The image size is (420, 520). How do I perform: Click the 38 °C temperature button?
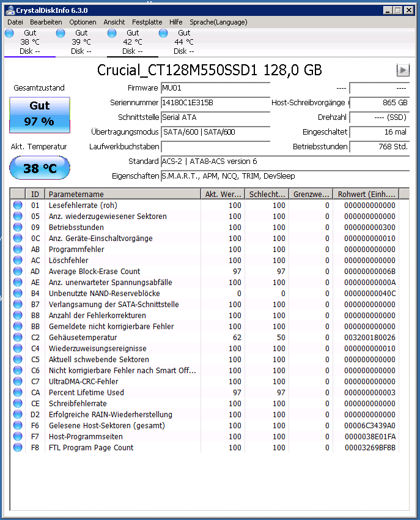pyautogui.click(x=40, y=168)
